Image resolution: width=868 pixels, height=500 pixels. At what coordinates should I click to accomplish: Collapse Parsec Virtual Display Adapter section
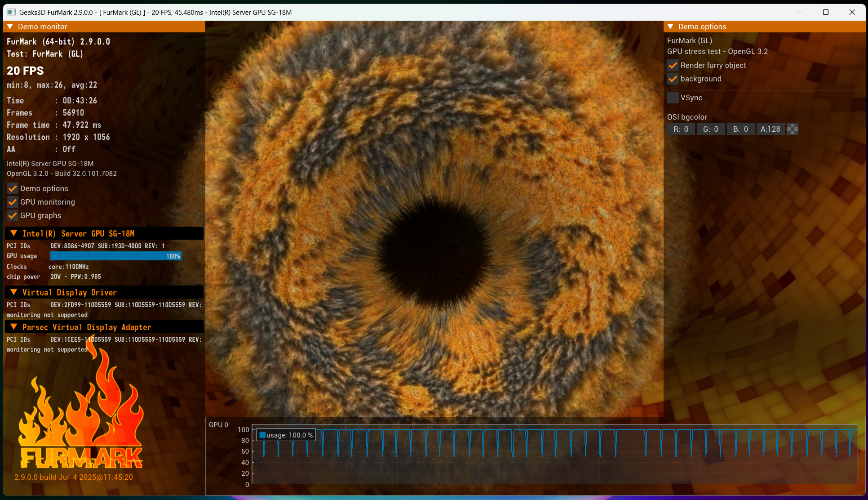14,327
